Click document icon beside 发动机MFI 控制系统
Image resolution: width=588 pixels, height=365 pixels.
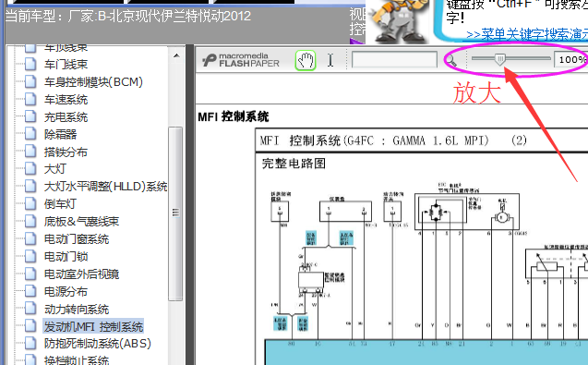point(30,326)
